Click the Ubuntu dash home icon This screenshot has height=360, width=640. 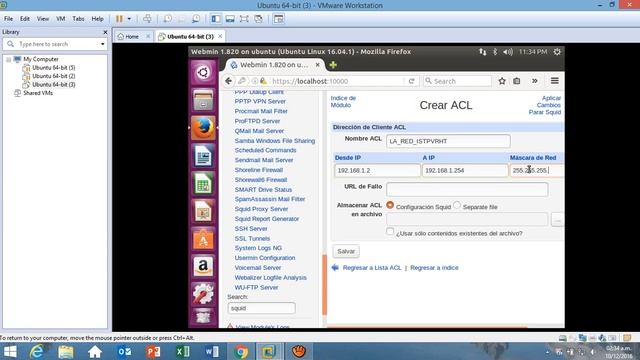pyautogui.click(x=203, y=73)
